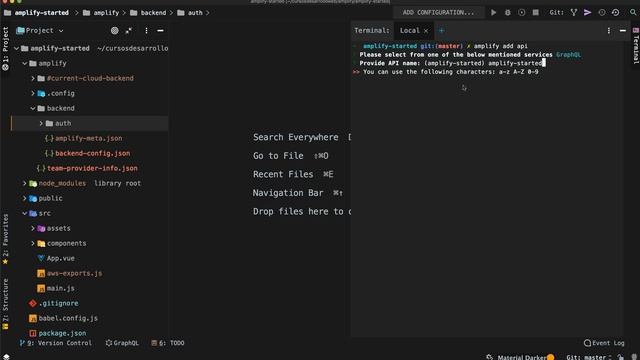
Task: Locate opened file with the target icon
Action: click(x=115, y=31)
